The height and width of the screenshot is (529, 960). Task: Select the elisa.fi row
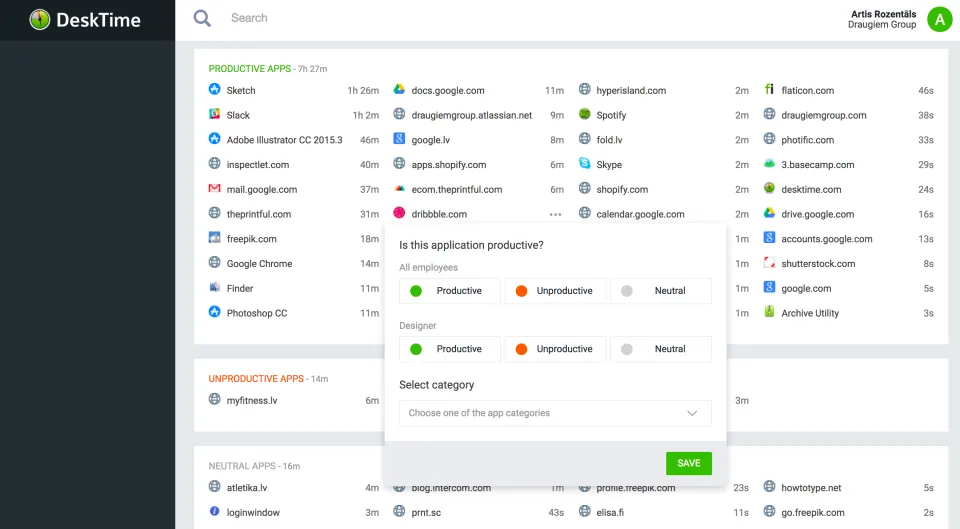664,512
